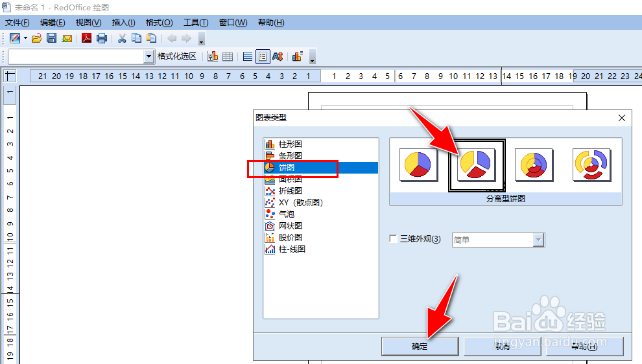
Task: Click the Open file folder icon
Action: pos(37,38)
